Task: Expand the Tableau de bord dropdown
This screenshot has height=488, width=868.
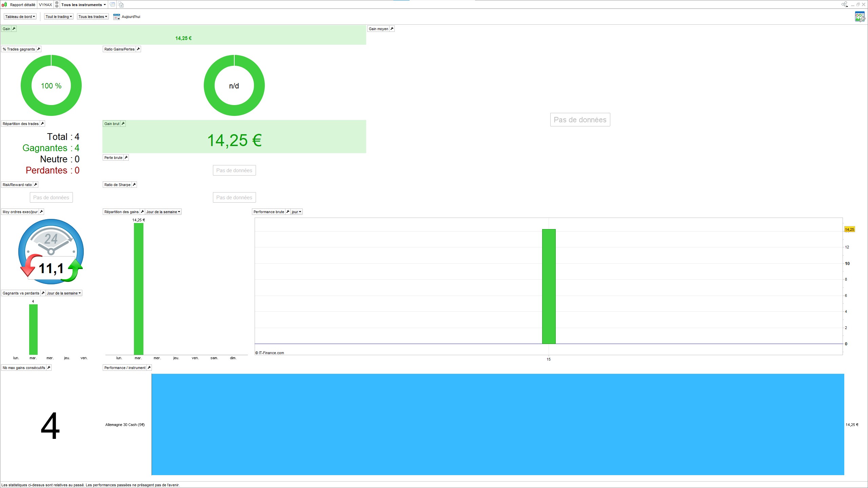Action: point(20,17)
